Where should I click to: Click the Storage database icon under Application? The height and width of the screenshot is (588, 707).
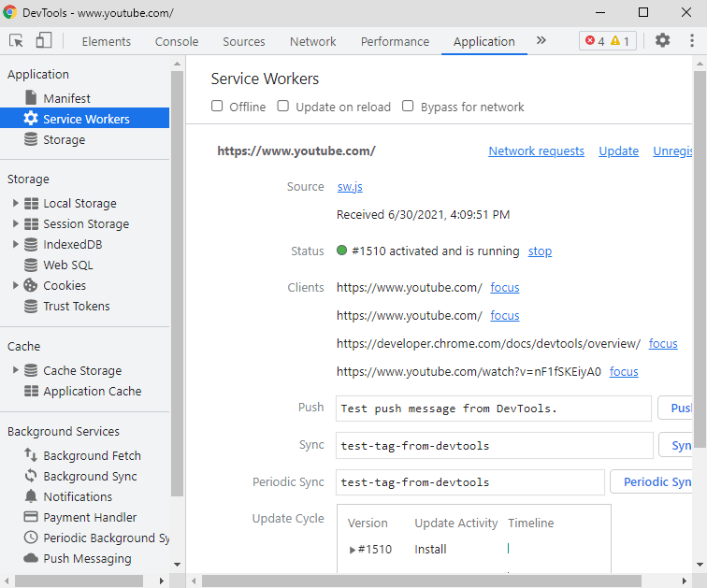[x=31, y=139]
